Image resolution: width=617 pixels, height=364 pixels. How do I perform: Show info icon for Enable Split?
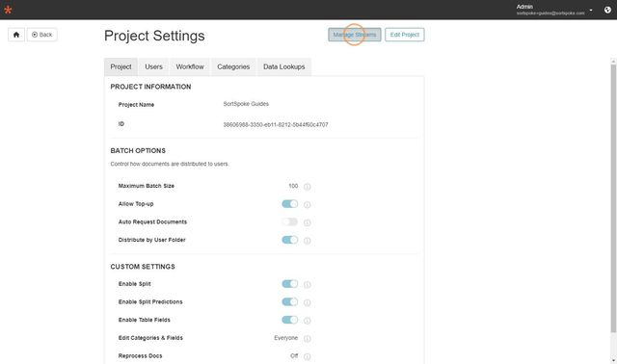pos(308,285)
